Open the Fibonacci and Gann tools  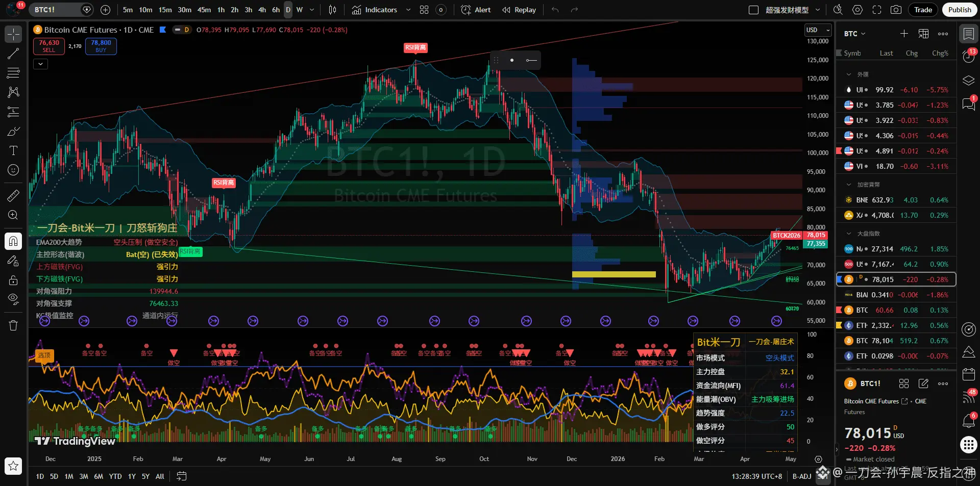(13, 73)
